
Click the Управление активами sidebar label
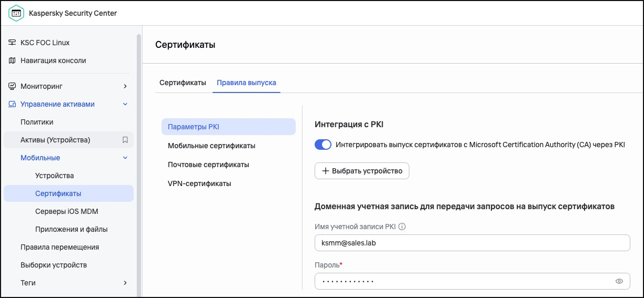pyautogui.click(x=57, y=104)
